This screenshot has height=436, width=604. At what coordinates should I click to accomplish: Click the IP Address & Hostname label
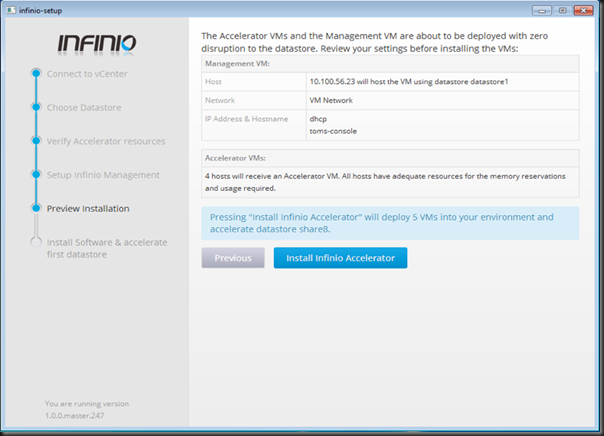247,119
